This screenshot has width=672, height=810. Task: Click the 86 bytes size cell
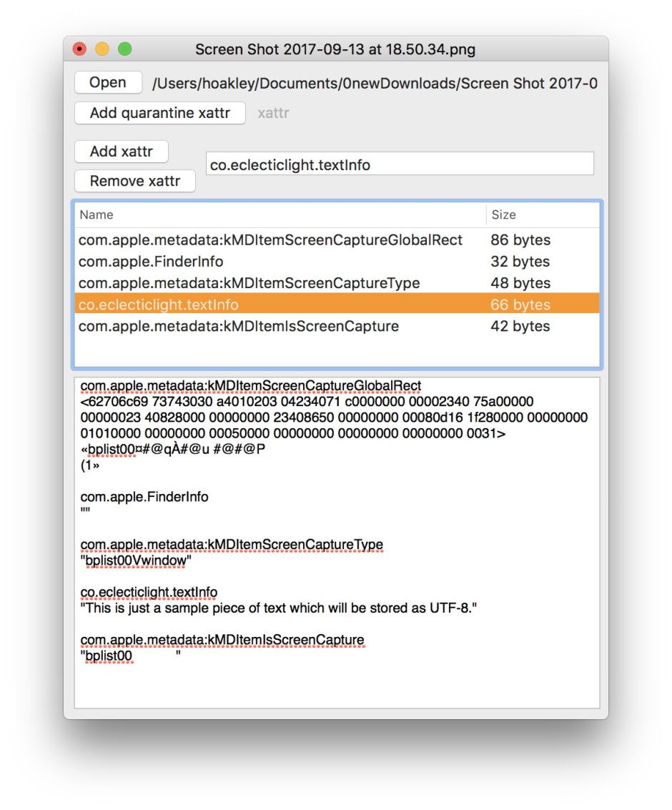[520, 240]
